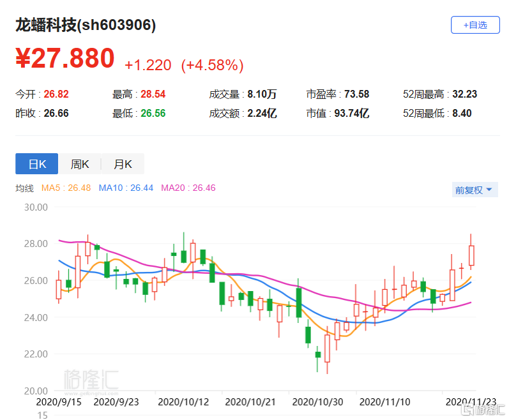Click the 市值 value 93.74亿
This screenshot has height=420, width=509.
351,113
